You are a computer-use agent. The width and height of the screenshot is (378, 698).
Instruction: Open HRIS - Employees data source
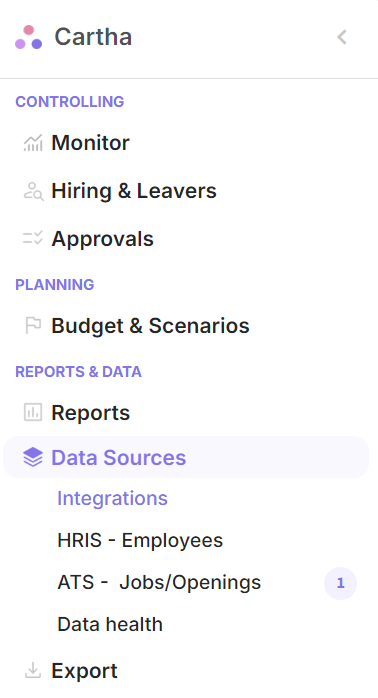point(140,540)
